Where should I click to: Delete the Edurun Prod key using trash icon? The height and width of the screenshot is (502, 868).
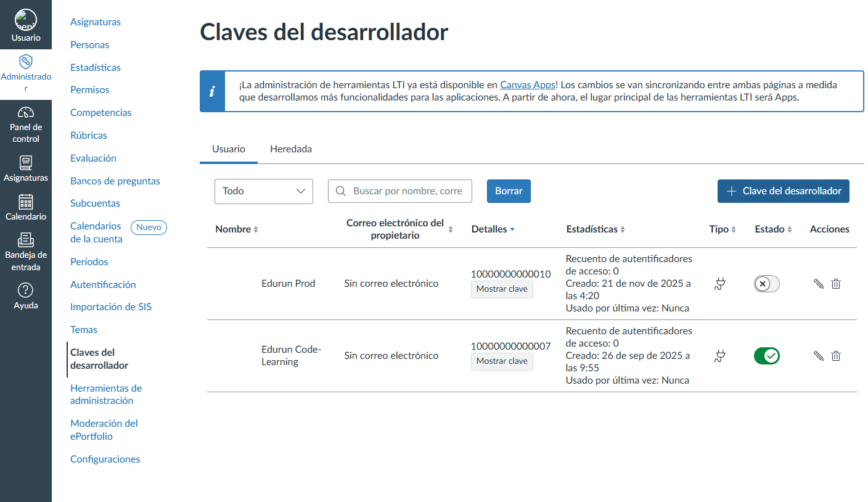click(x=836, y=284)
